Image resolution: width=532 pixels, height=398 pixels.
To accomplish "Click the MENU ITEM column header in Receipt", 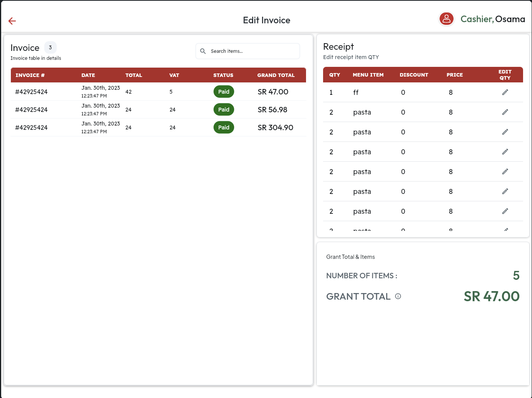I will (368, 75).
